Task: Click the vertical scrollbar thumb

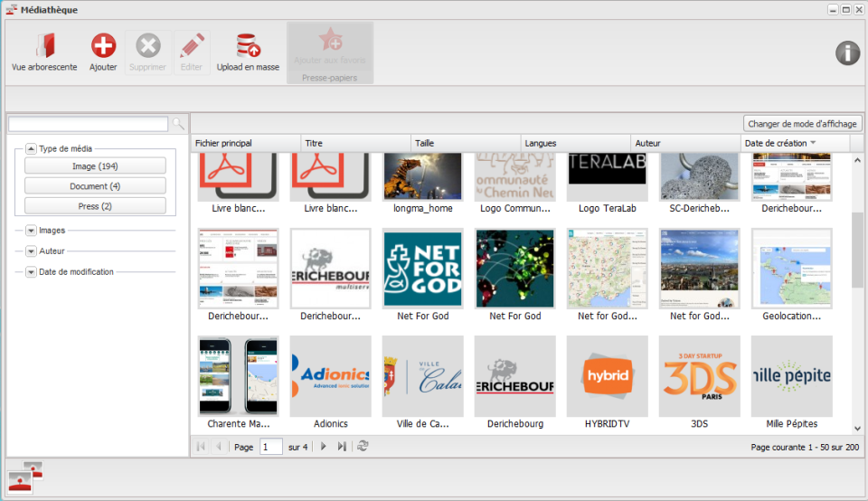Action: [x=857, y=249]
